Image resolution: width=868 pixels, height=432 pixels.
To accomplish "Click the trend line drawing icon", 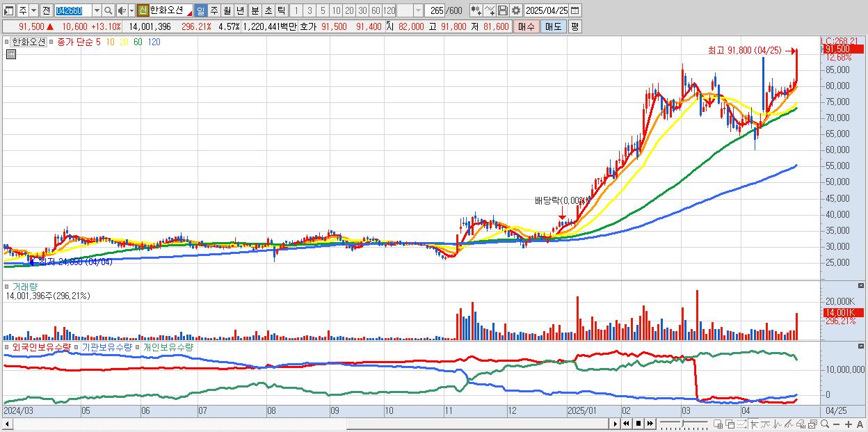I will tap(766, 424).
